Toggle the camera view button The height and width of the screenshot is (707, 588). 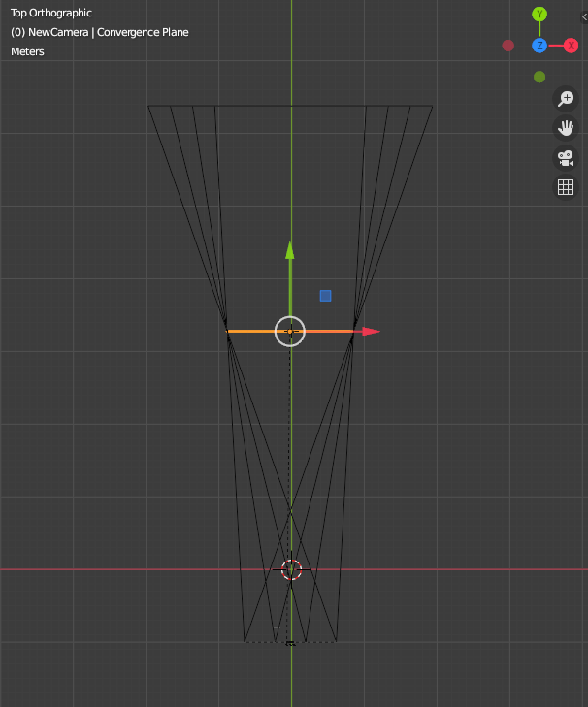[566, 158]
